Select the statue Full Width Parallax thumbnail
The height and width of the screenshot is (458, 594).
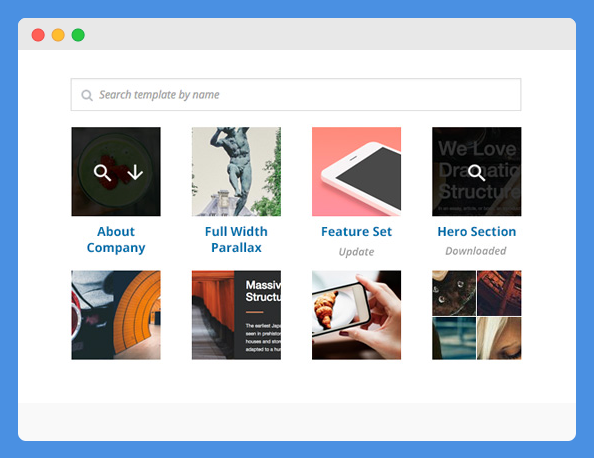(236, 172)
